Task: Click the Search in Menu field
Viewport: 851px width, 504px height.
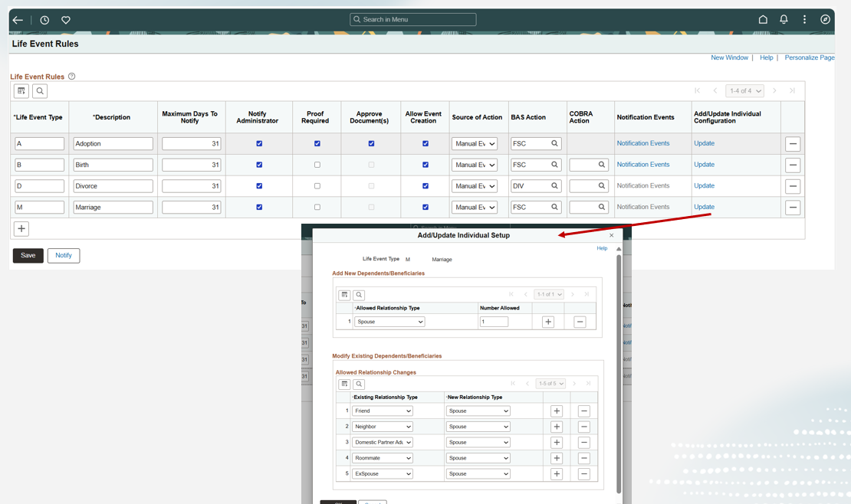Action: 413,20
